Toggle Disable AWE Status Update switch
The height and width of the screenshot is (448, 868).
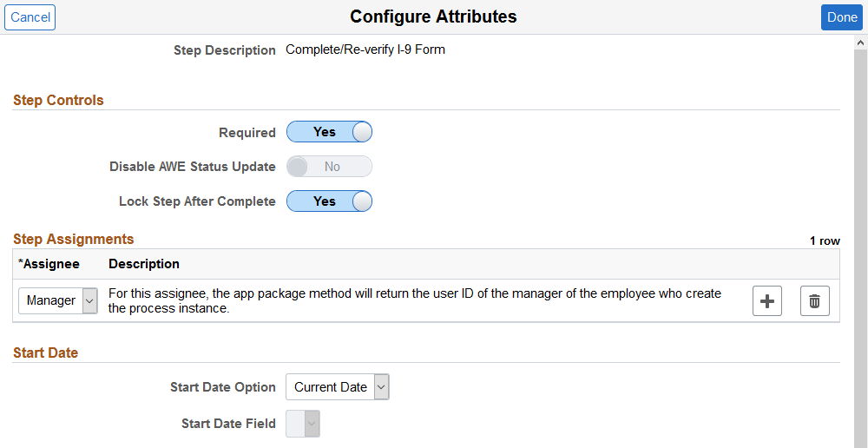(329, 167)
